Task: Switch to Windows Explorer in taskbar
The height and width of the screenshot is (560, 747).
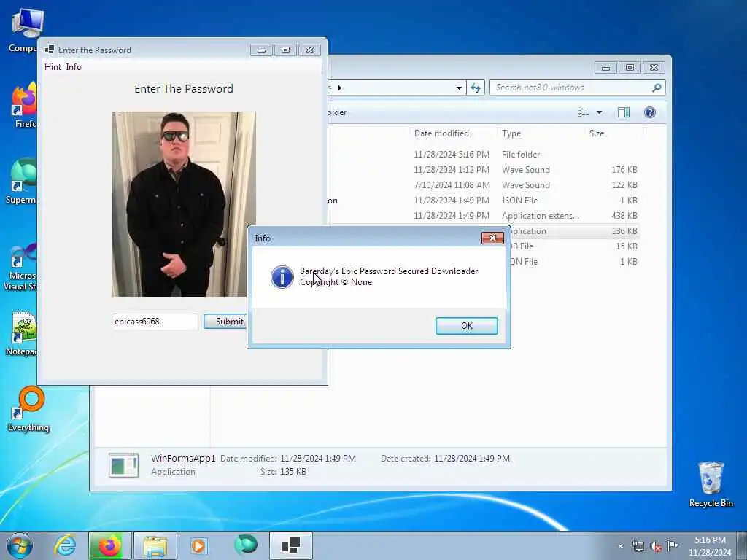Action: pyautogui.click(x=155, y=545)
